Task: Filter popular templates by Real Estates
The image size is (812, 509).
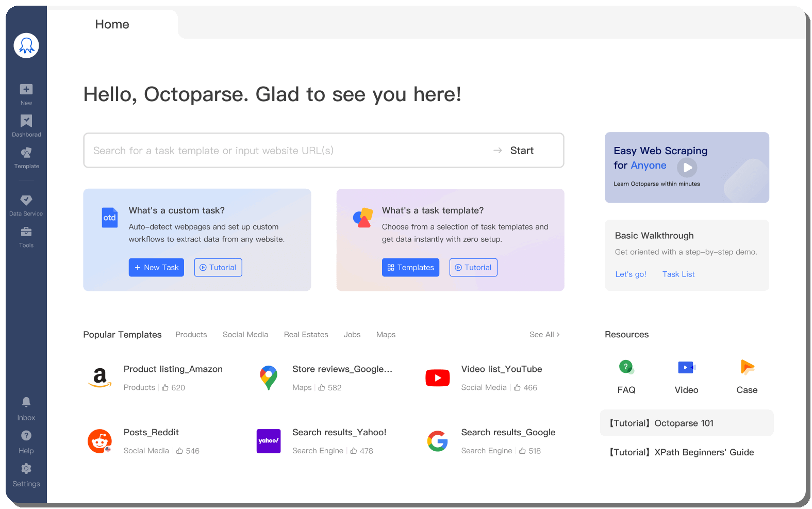Action: pyautogui.click(x=306, y=335)
